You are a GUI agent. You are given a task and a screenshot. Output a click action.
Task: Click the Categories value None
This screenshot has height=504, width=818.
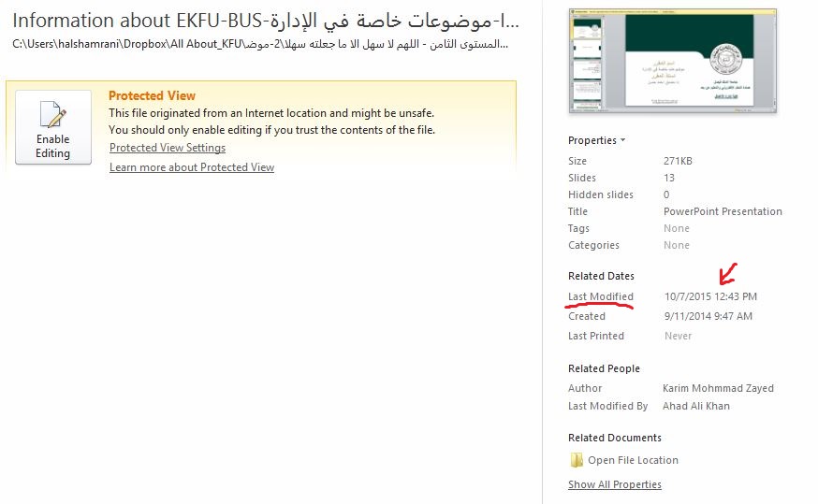pyautogui.click(x=676, y=245)
